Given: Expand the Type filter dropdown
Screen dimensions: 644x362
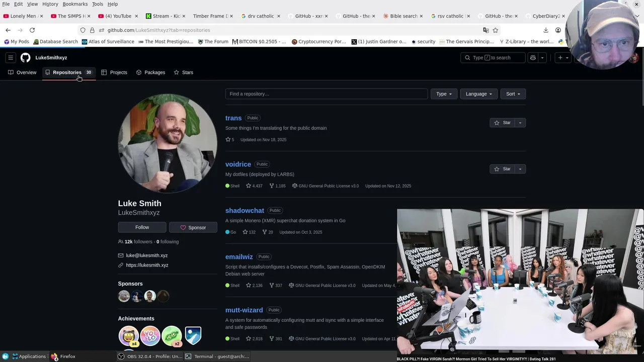Looking at the screenshot, I should pyautogui.click(x=444, y=94).
